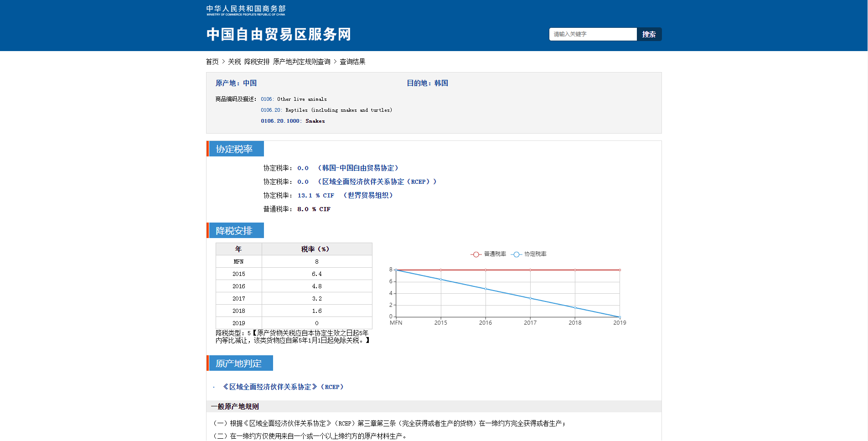The height and width of the screenshot is (441, 868).
Task: Toggle the 协定税率 legend marker in chart
Action: coord(517,254)
